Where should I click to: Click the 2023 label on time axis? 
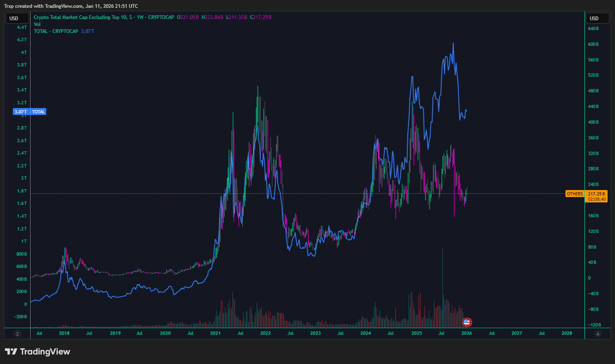(x=315, y=333)
